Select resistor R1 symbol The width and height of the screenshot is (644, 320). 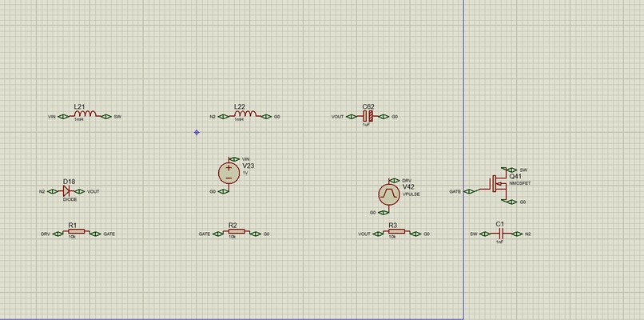click(x=77, y=231)
